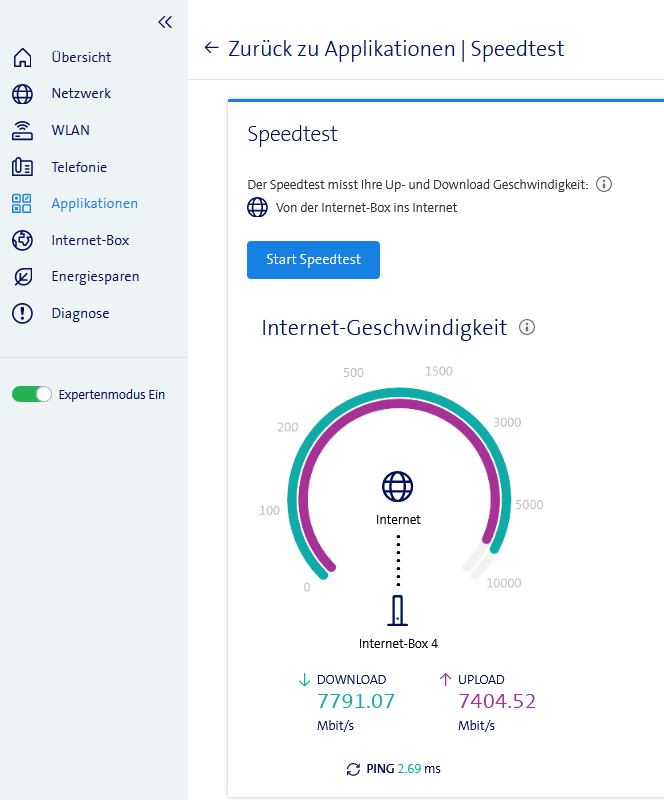Click the Energiesparen leaf icon
664x800 pixels.
pos(22,277)
